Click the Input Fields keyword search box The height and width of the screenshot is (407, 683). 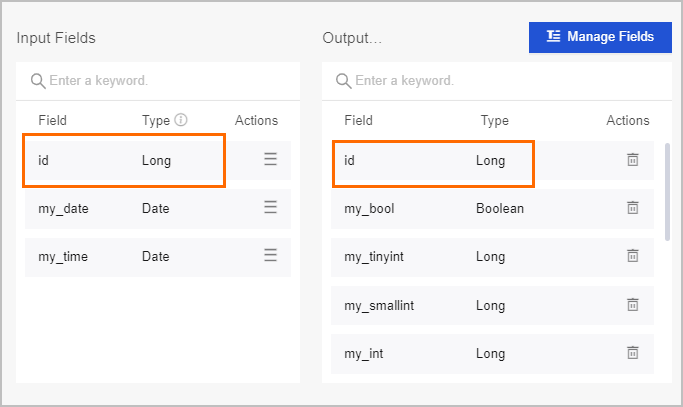(165, 80)
